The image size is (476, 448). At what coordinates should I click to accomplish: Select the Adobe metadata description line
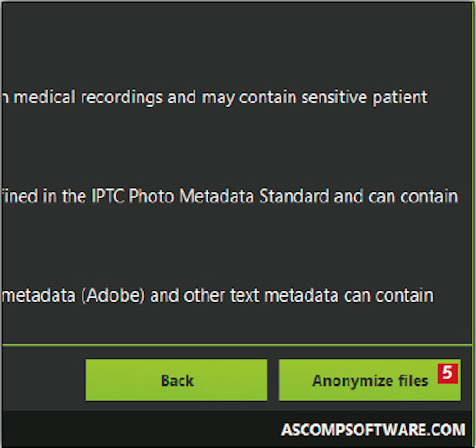point(217,295)
